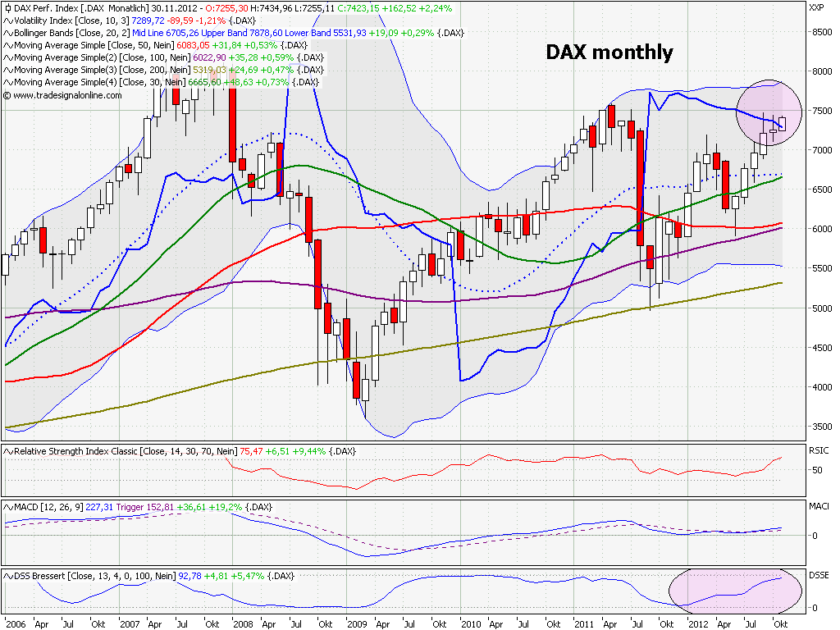Click the DAX monthly chart title
Screen dimensions: 840x630
(x=609, y=52)
